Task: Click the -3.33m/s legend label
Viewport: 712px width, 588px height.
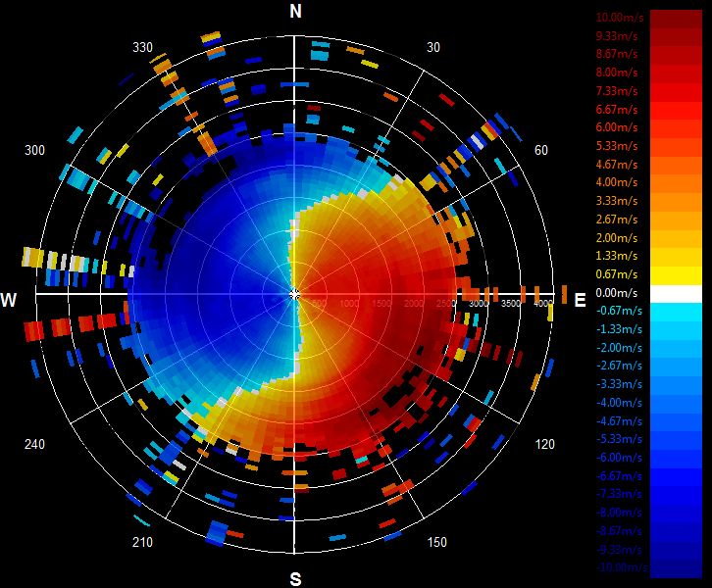Action: point(619,384)
